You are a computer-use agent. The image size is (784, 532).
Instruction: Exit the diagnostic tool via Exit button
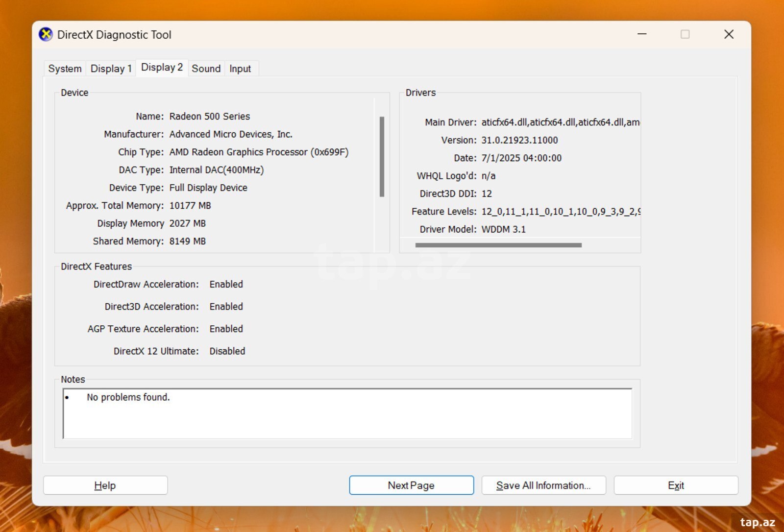click(676, 485)
